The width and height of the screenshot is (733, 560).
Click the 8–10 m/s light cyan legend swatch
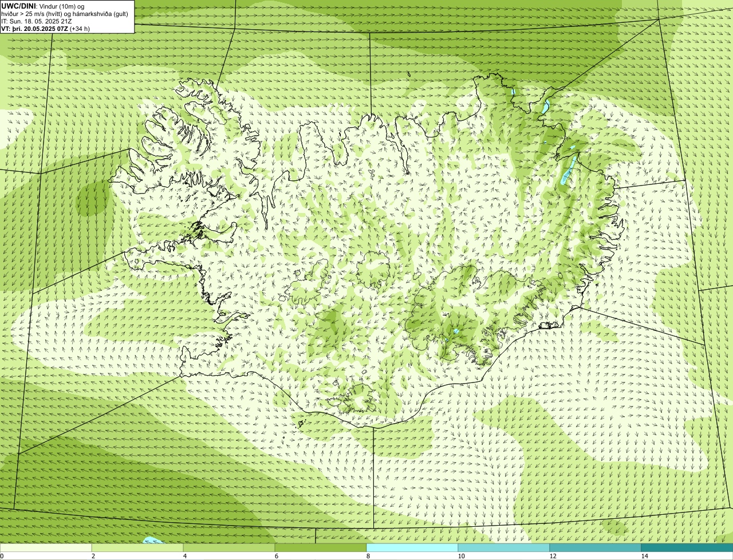tap(412, 547)
